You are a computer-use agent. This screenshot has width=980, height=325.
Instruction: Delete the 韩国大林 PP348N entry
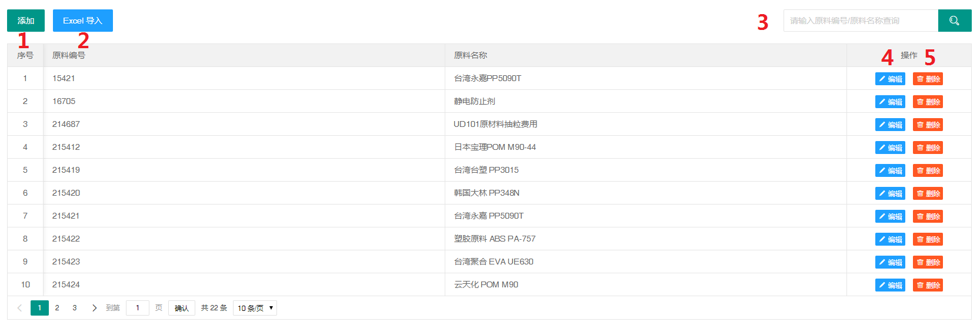(x=928, y=193)
